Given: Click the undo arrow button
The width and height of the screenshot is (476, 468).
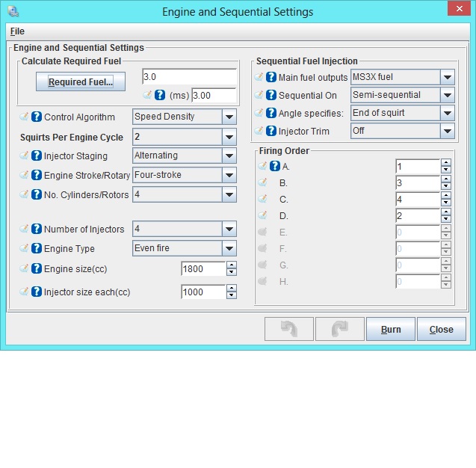Looking at the screenshot, I should pos(289,329).
